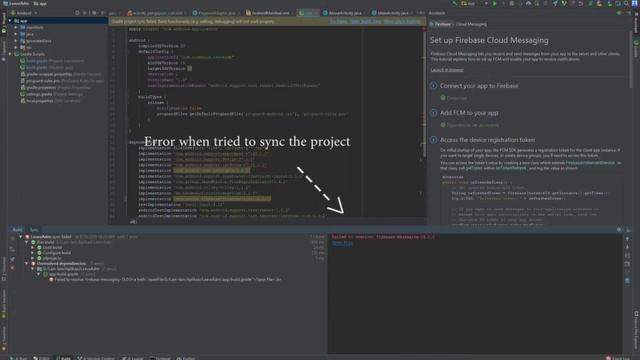
Task: Run the app with green play icon
Action: click(x=494, y=3)
